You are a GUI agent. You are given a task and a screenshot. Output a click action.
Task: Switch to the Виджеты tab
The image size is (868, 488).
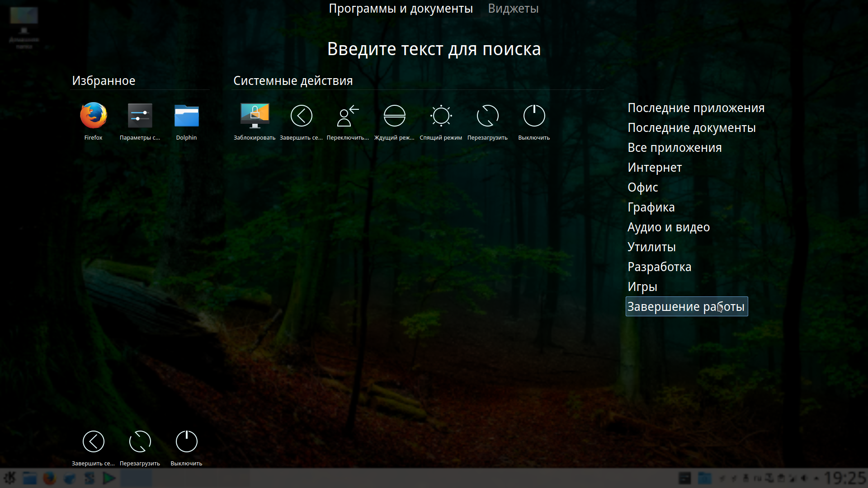513,9
